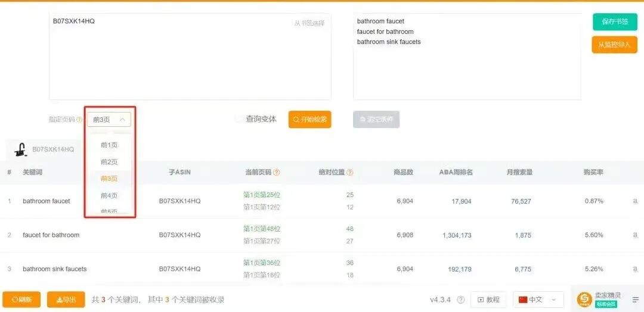Click the 购买率 column header
The height and width of the screenshot is (312, 644).
[593, 173]
